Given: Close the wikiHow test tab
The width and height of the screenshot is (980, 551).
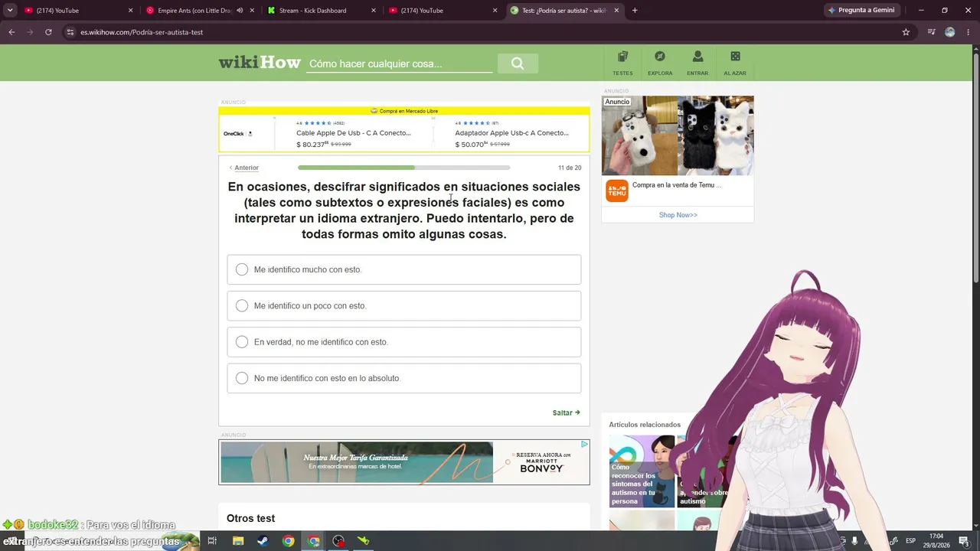Looking at the screenshot, I should point(616,11).
